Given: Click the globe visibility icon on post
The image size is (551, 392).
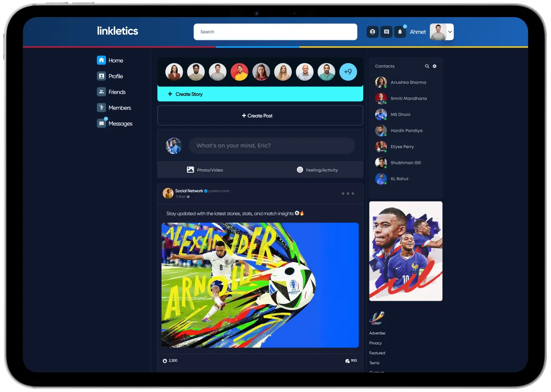Looking at the screenshot, I should click(x=188, y=197).
